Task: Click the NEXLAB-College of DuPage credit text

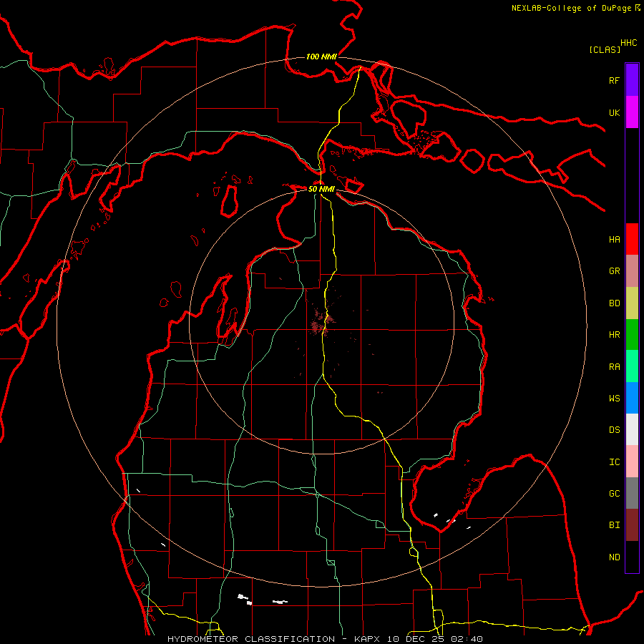Action: click(571, 8)
